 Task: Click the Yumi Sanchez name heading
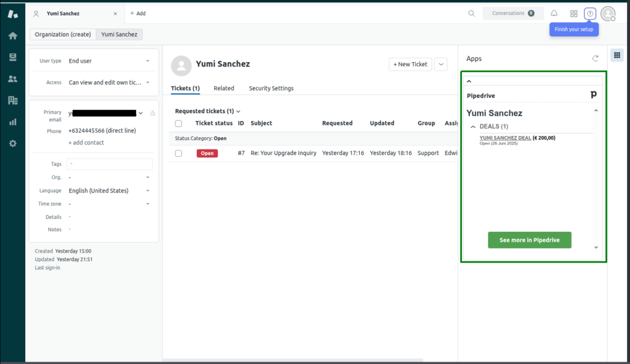[223, 64]
